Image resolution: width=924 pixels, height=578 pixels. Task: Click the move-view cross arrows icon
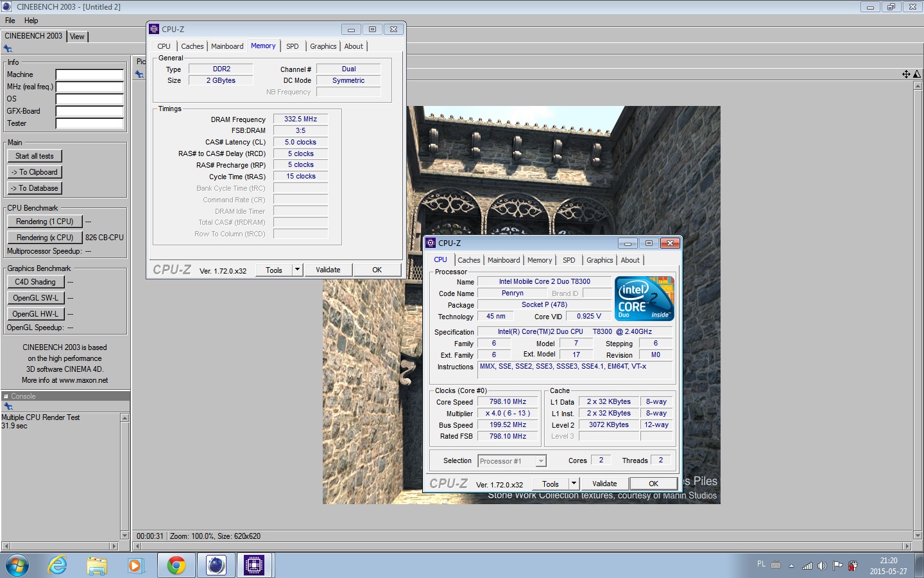click(906, 74)
